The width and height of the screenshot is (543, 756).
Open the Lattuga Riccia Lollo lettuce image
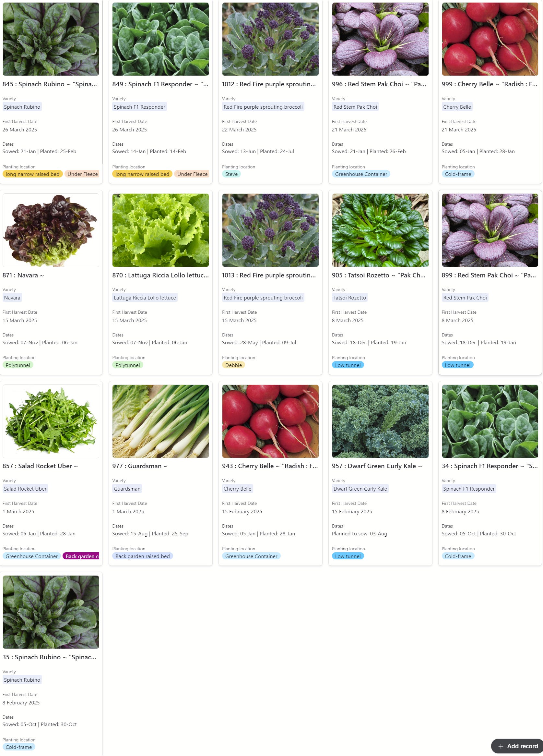coord(160,230)
